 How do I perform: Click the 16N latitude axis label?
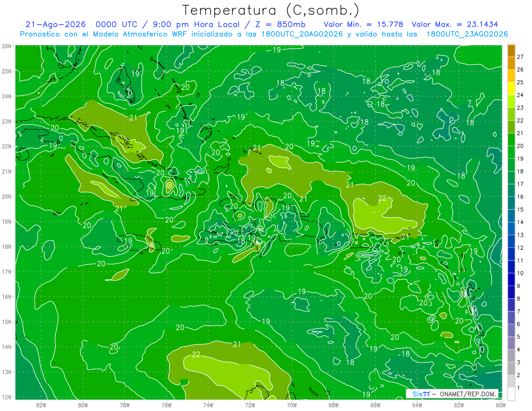pos(7,297)
